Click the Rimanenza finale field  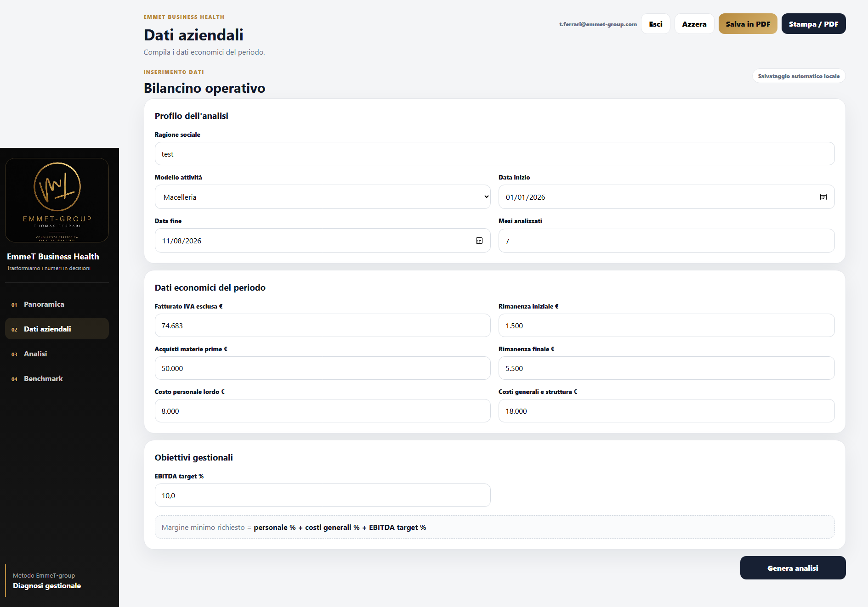click(666, 368)
